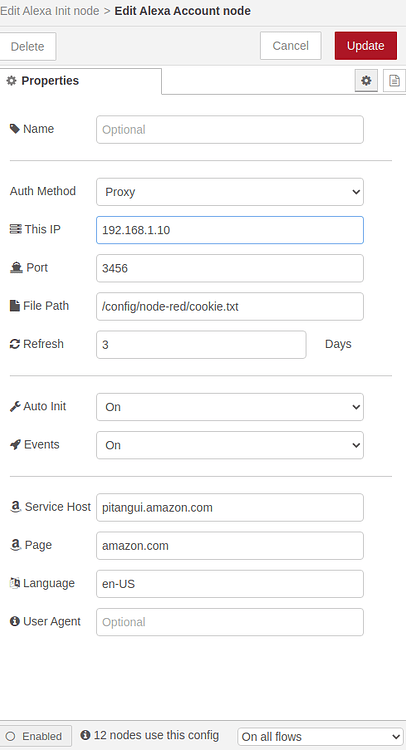The width and height of the screenshot is (406, 750).
Task: Select the Properties tab
Action: (x=80, y=81)
